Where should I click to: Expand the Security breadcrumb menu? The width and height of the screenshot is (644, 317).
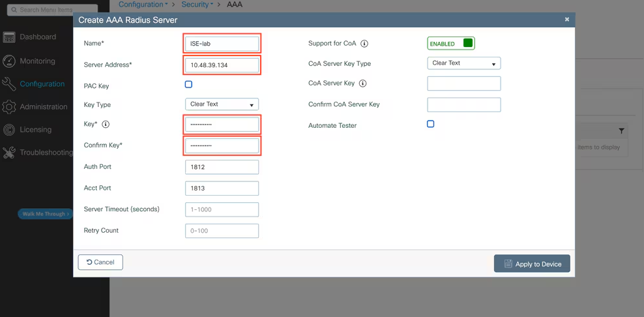click(x=197, y=5)
